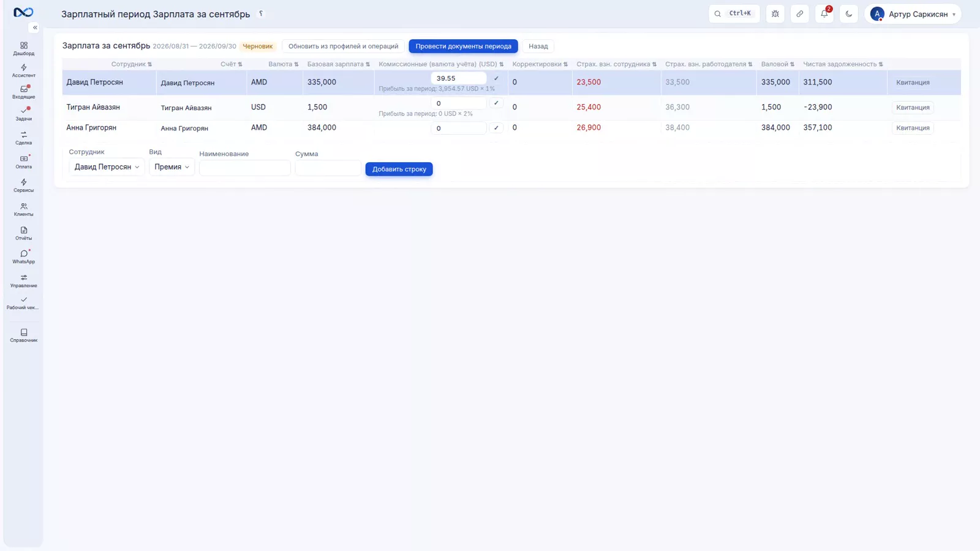Click Добавить строку button
Image resolution: width=980 pixels, height=551 pixels.
pyautogui.click(x=399, y=169)
